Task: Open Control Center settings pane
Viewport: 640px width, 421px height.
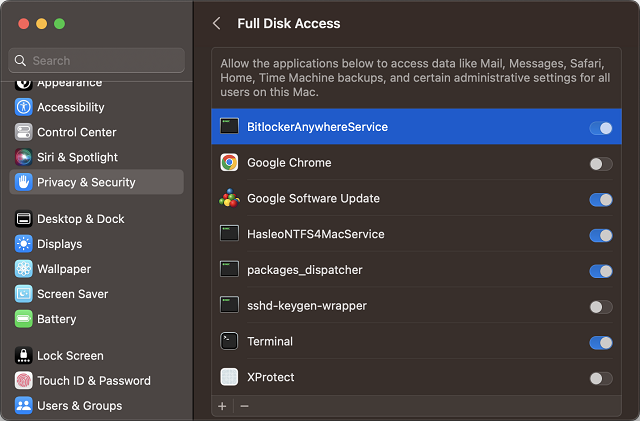Action: [x=96, y=132]
